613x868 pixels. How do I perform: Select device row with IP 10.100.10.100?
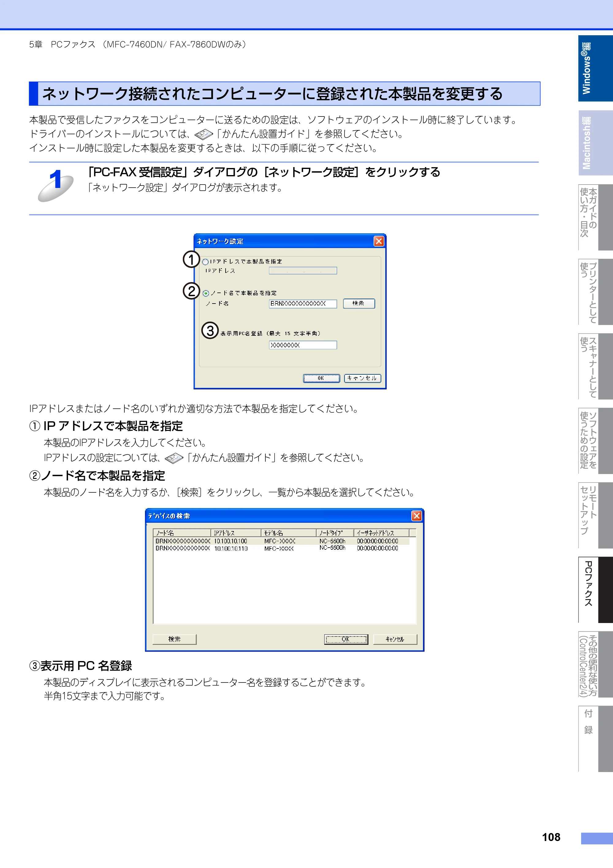282,541
